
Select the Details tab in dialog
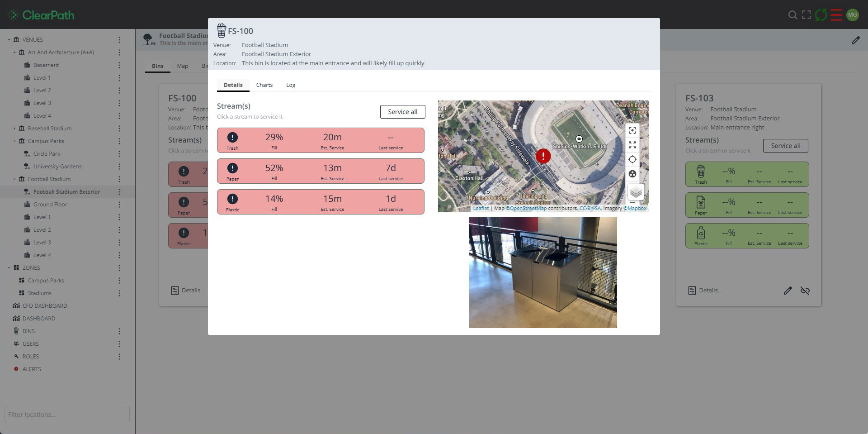(x=233, y=85)
